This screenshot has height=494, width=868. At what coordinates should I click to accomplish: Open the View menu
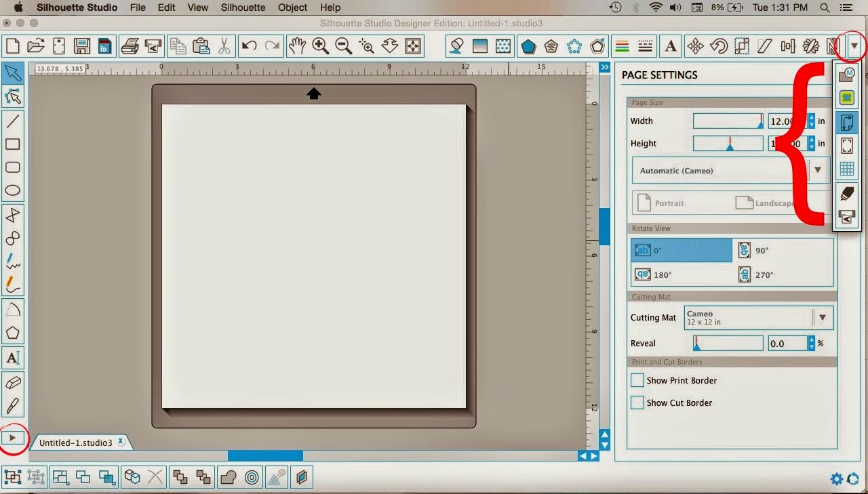tap(198, 7)
